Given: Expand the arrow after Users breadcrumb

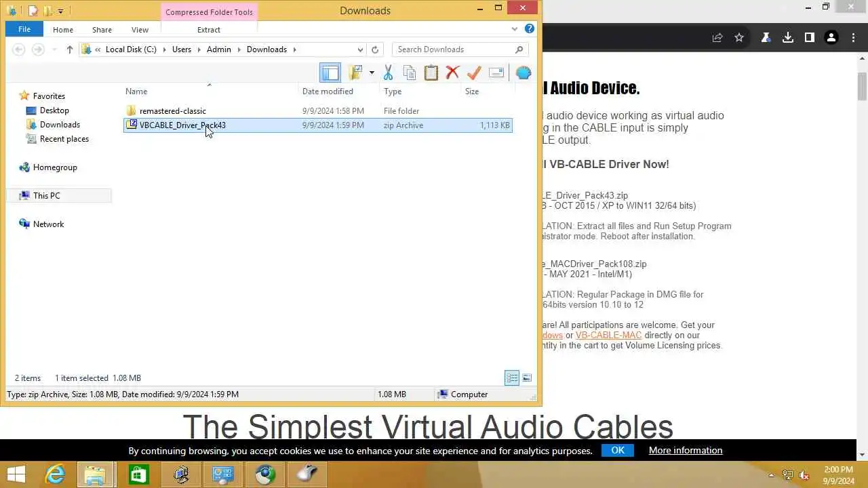Looking at the screenshot, I should point(199,49).
